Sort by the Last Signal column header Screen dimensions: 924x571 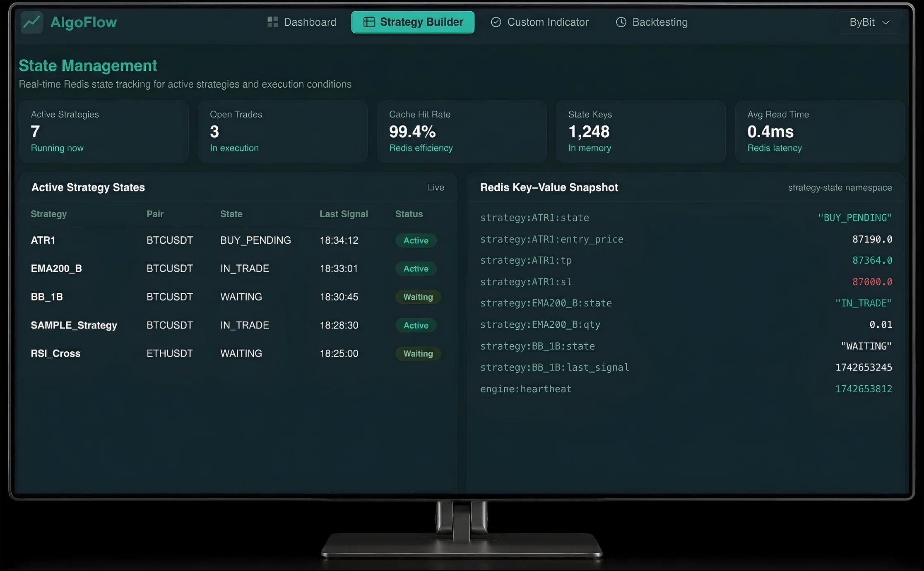[343, 214]
